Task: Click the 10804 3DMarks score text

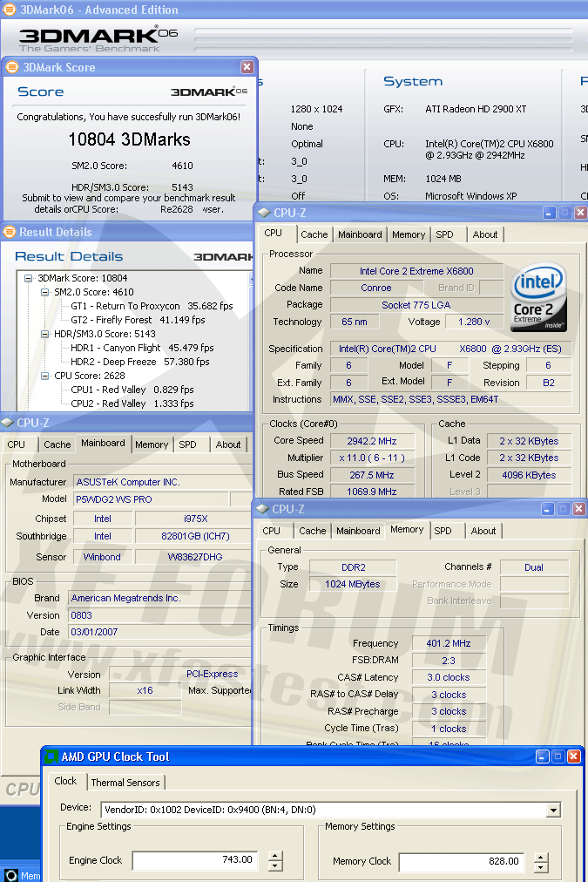Action: coord(129,139)
